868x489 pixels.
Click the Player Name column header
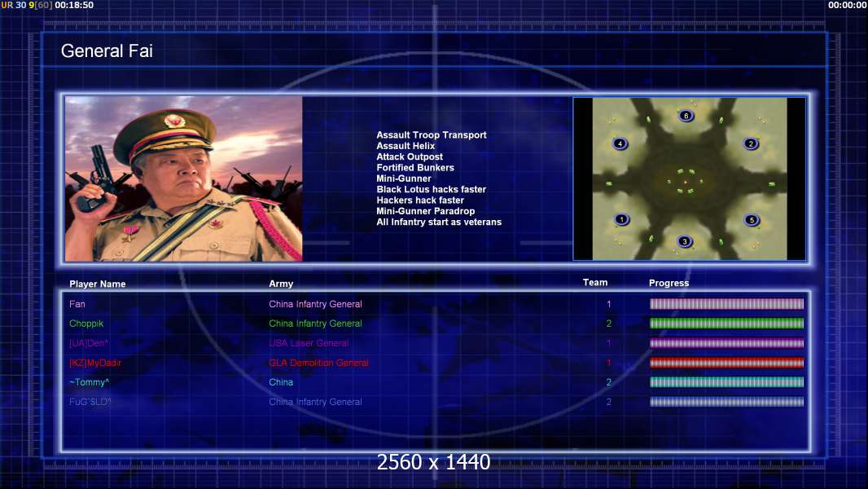pyautogui.click(x=98, y=284)
